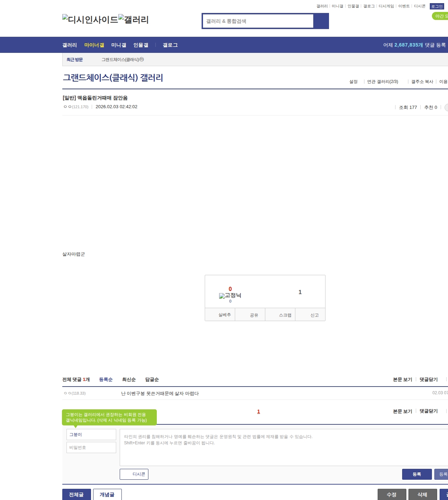Open the 마이너갤 tab in navigation bar

pyautogui.click(x=94, y=45)
